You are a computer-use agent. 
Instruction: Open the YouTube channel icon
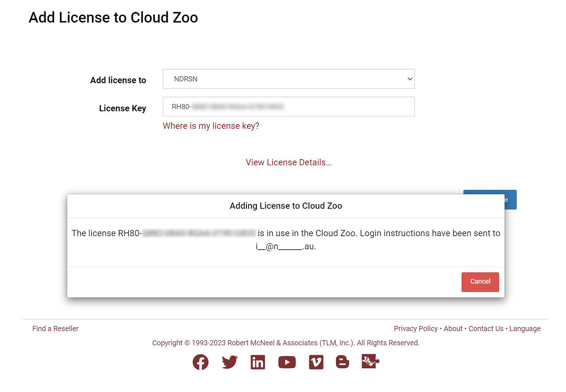[287, 362]
